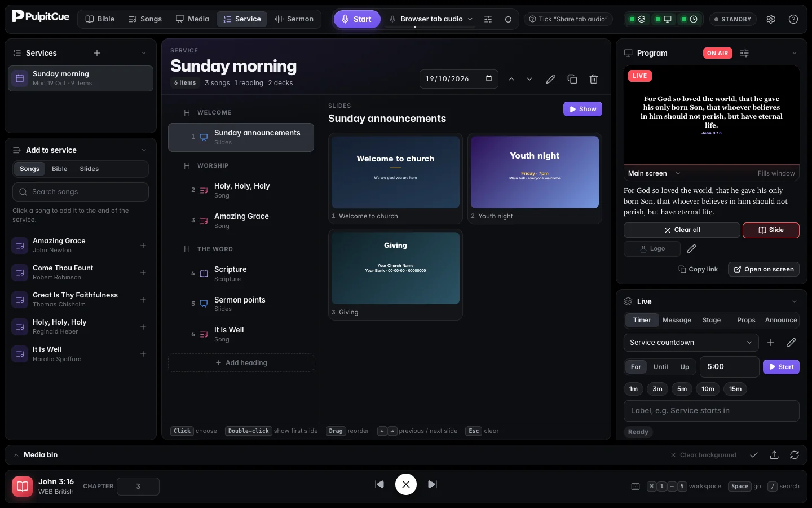Choose the For timer mode
This screenshot has height=508, width=812.
tap(636, 367)
